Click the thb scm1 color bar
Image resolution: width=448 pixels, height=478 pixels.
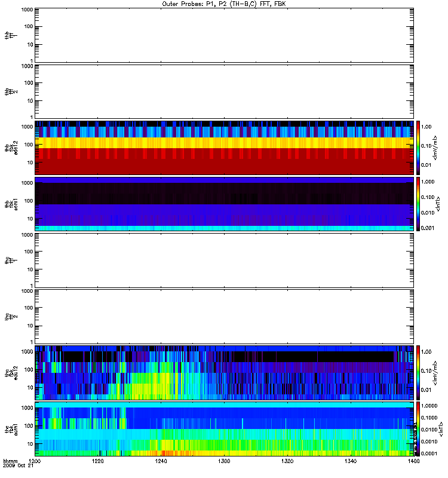pyautogui.click(x=418, y=204)
